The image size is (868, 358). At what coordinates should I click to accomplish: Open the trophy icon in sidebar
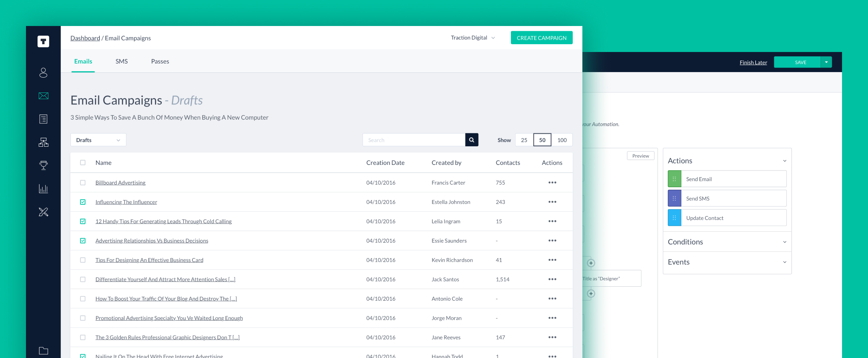point(43,165)
